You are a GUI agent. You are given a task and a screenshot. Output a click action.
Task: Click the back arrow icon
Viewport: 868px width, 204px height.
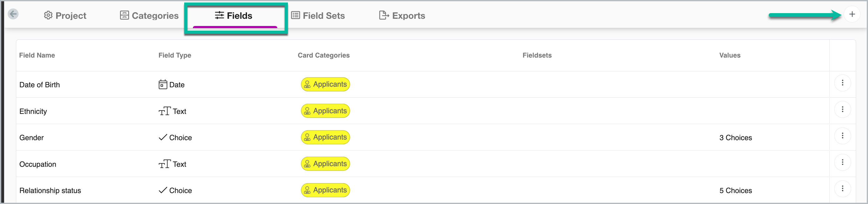coord(13,14)
